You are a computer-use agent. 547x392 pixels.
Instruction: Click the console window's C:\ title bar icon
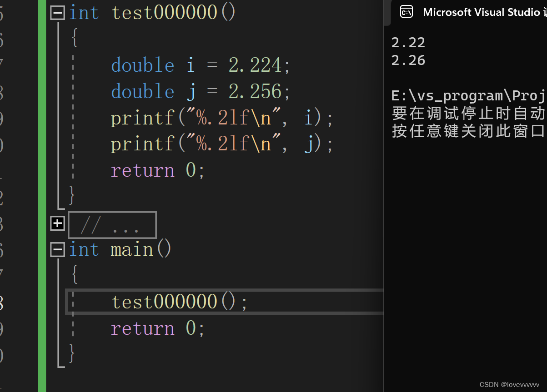406,12
